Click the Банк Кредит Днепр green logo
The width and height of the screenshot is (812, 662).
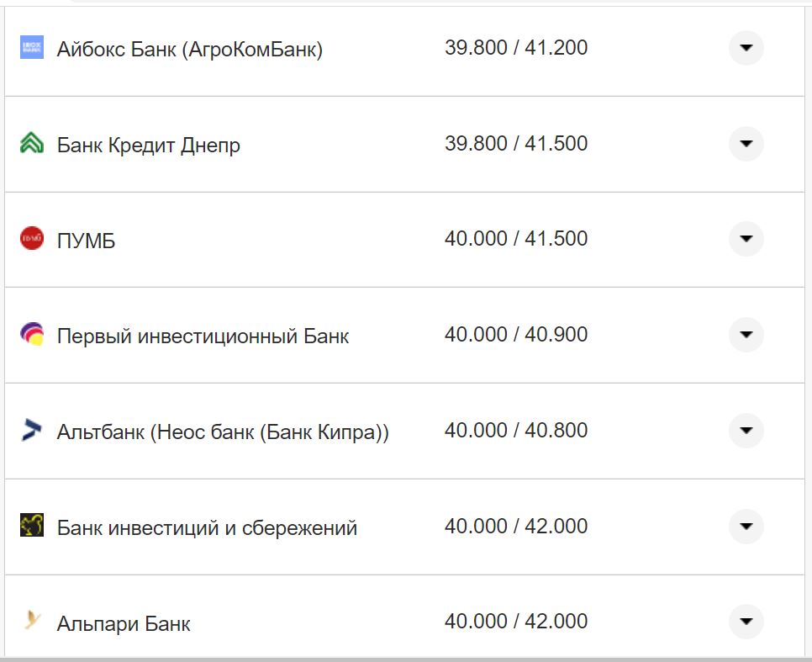pyautogui.click(x=31, y=144)
